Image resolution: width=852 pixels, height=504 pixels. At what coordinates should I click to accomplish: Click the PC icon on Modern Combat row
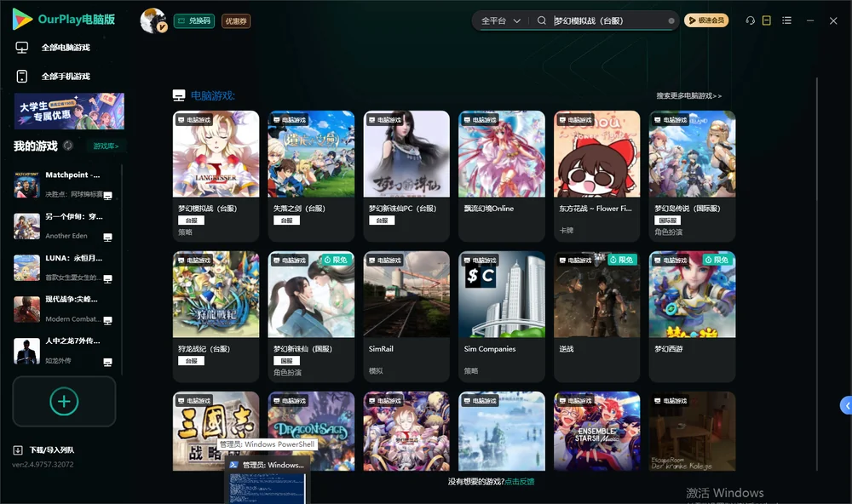click(x=107, y=320)
